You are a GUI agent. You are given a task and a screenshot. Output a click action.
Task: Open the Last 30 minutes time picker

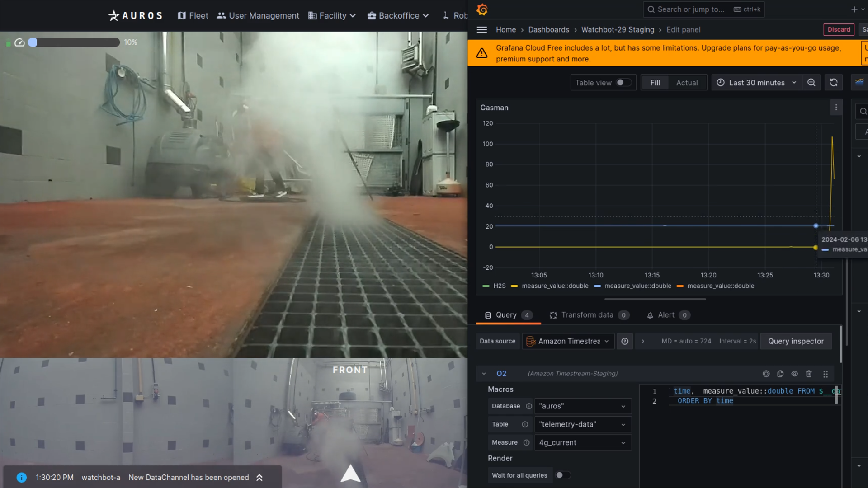pyautogui.click(x=756, y=83)
